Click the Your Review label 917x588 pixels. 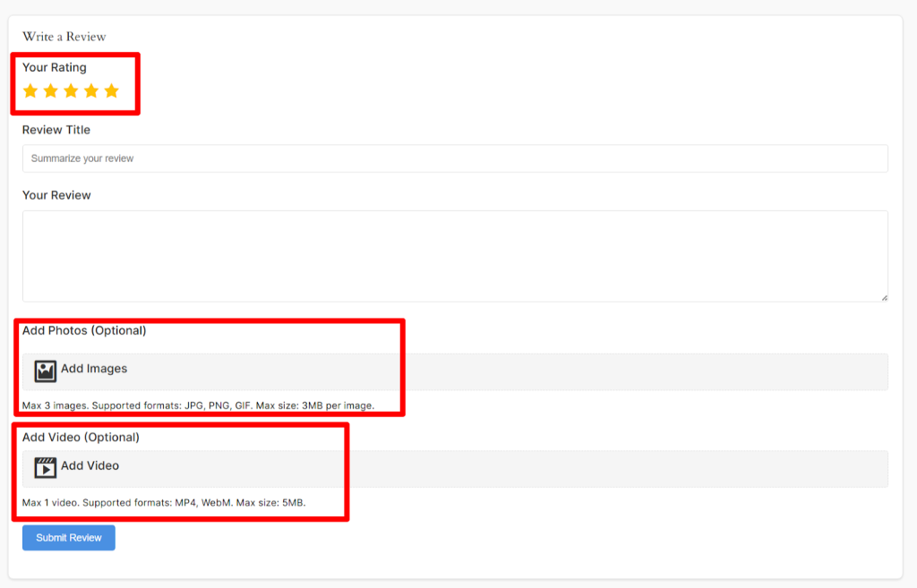pos(56,195)
